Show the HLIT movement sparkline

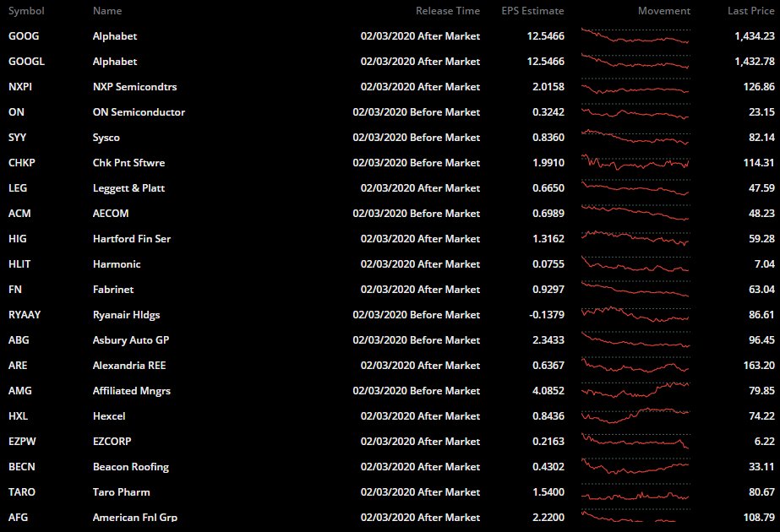(635, 264)
